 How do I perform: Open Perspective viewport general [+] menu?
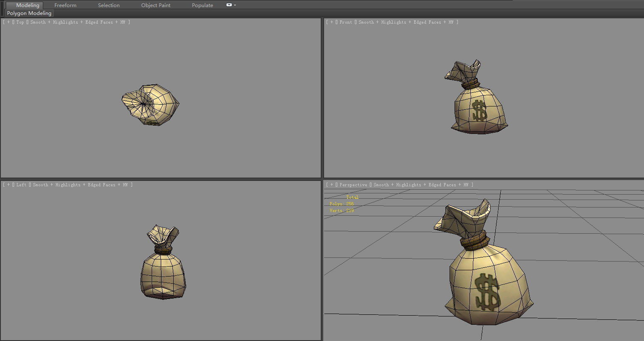coord(332,185)
